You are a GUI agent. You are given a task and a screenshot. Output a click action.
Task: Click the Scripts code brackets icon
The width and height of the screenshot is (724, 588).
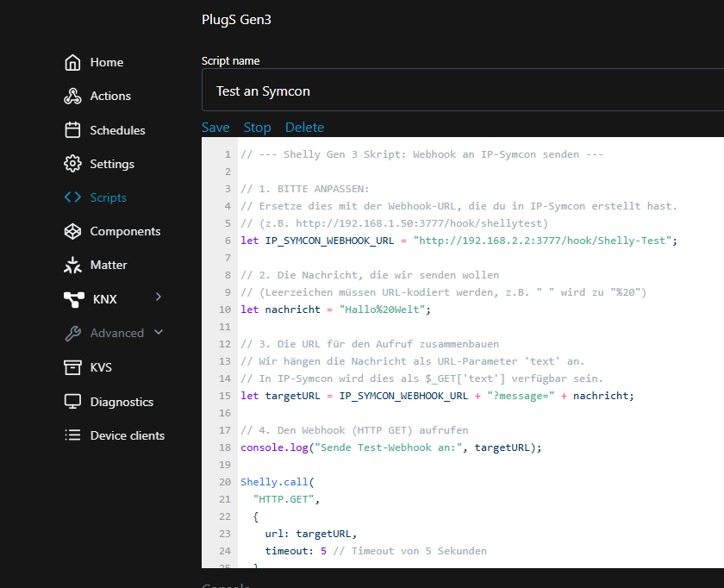[73, 197]
